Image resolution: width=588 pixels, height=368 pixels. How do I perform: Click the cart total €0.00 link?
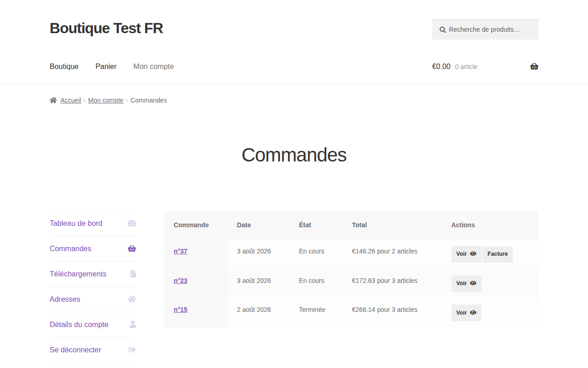pos(441,67)
